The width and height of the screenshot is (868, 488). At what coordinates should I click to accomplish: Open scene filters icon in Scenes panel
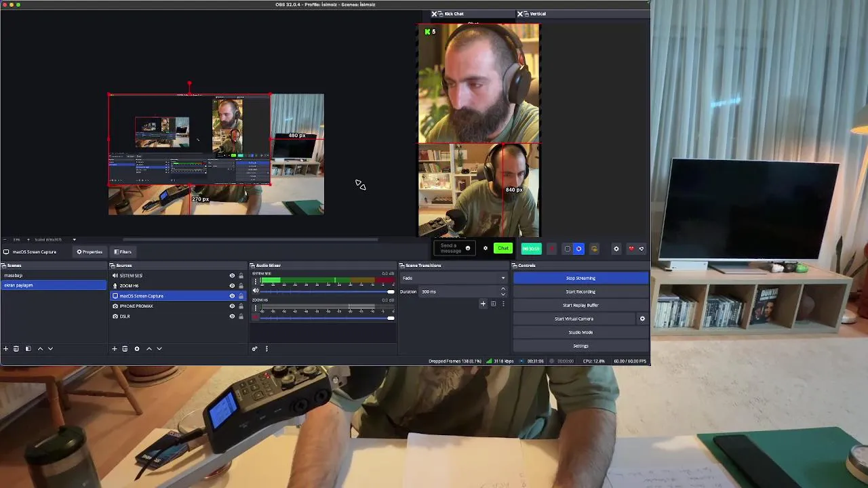coord(28,348)
